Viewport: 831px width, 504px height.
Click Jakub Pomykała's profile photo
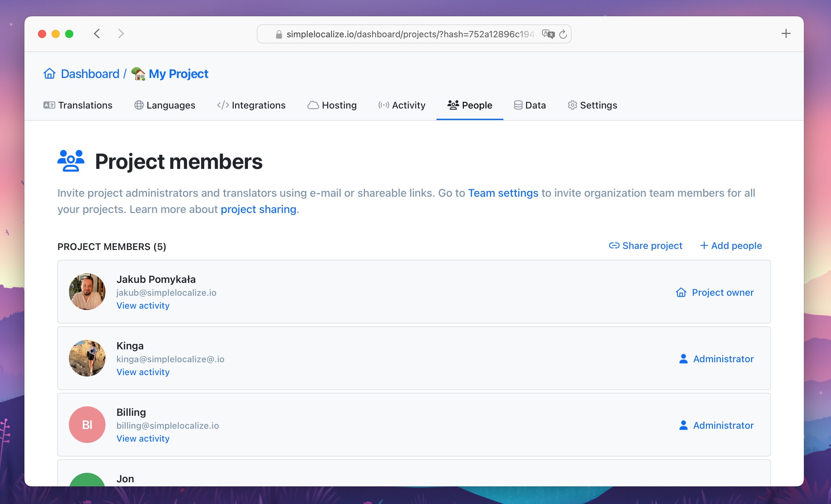coord(87,292)
